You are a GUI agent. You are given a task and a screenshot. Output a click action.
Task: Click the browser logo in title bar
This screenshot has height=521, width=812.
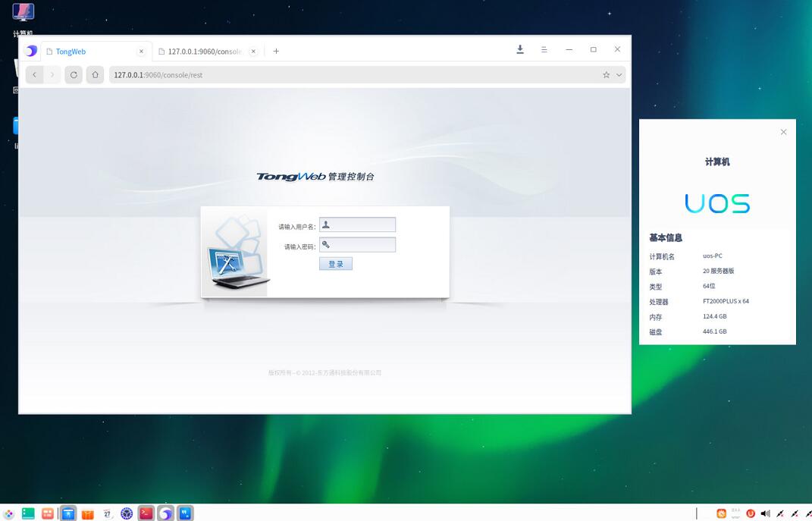[30, 51]
